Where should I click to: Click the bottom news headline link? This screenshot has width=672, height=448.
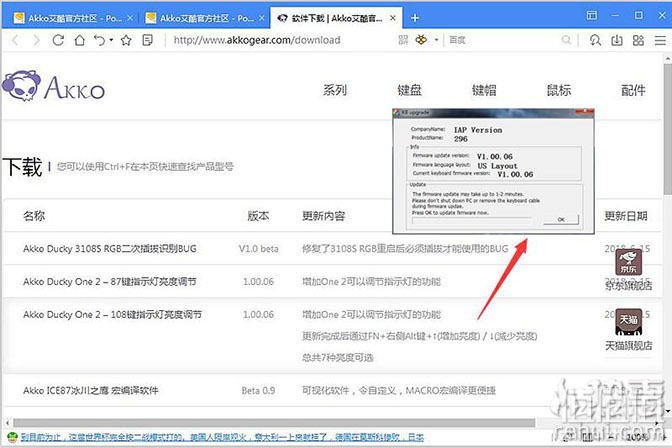[222, 437]
